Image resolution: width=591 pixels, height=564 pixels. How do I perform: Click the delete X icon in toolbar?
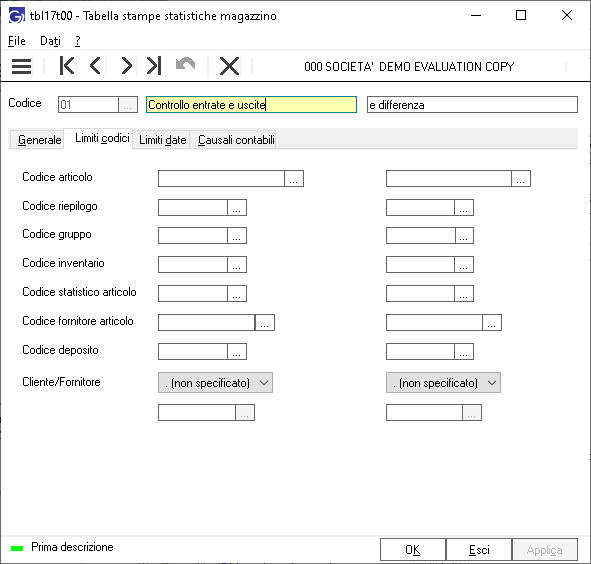pyautogui.click(x=229, y=66)
